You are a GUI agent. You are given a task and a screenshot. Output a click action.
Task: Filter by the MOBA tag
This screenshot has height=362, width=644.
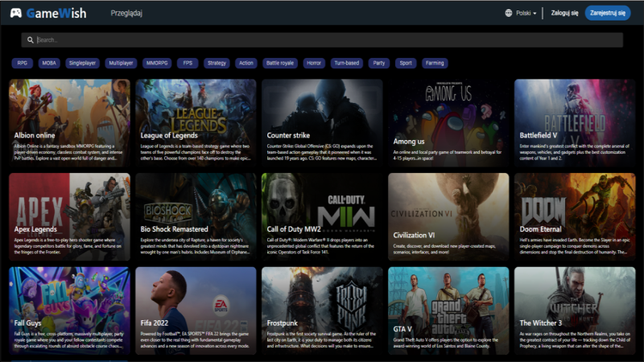point(49,64)
